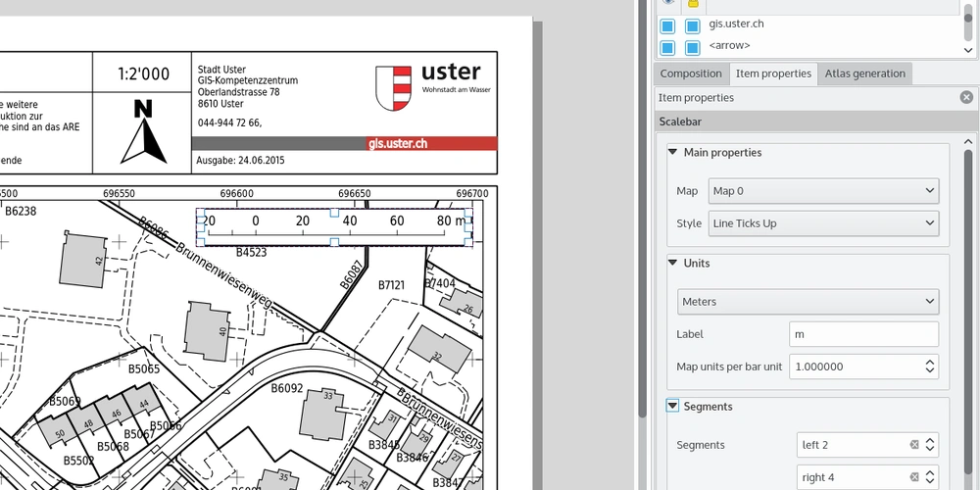Click the scalebar bottom-center resize handle
Viewport: 980px width, 490px height.
point(334,242)
